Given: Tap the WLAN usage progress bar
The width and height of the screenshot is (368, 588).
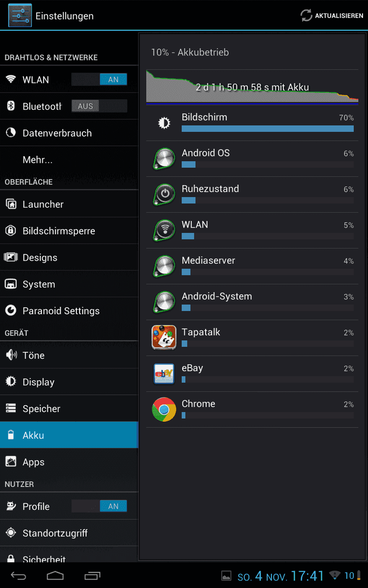Looking at the screenshot, I should point(267,236).
